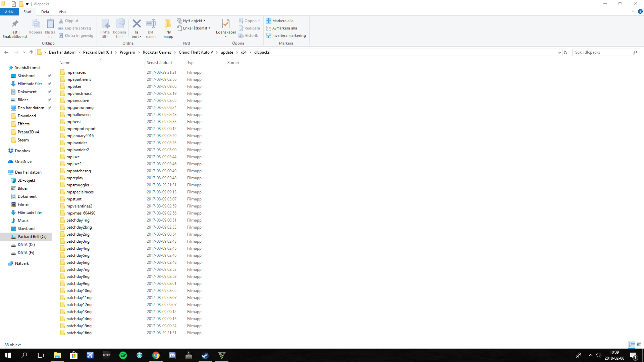The width and height of the screenshot is (644, 362).
Task: Click Fäst i Snabbåtkomst pin icon
Action: pyautogui.click(x=15, y=24)
